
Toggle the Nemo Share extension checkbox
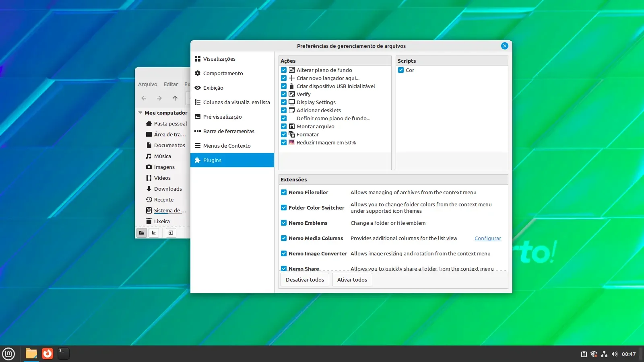[284, 268]
